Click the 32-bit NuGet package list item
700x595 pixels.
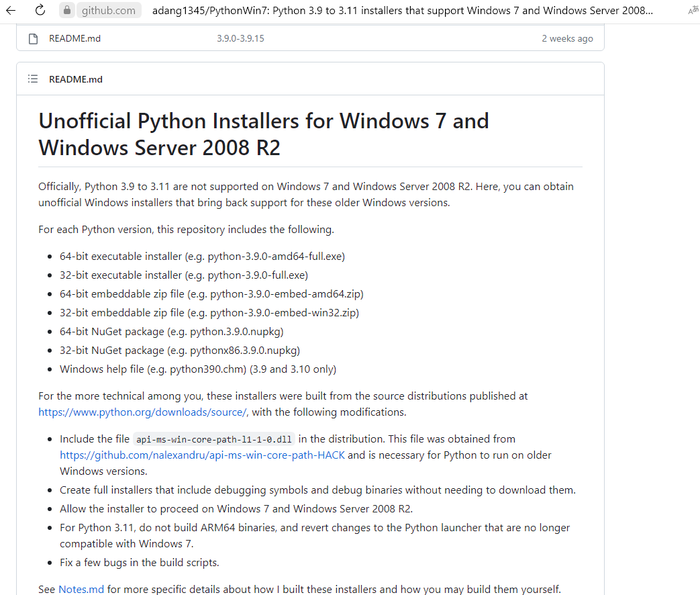[x=179, y=351]
